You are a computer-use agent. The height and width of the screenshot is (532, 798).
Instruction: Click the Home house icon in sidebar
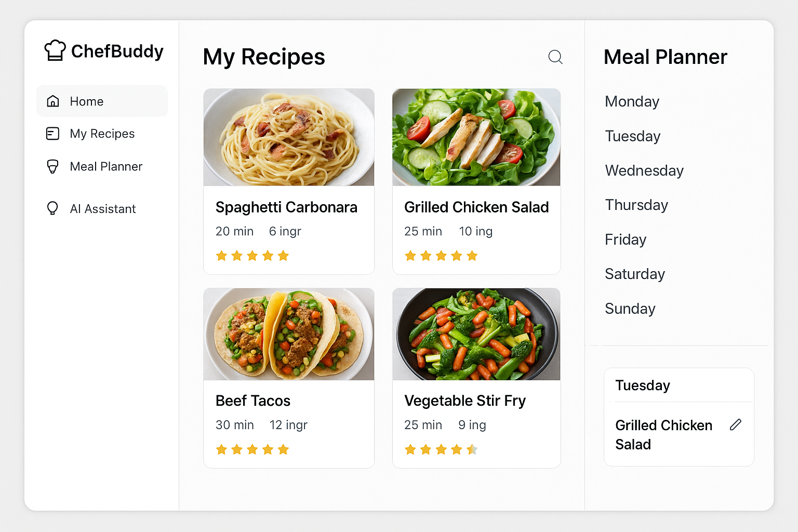point(53,101)
